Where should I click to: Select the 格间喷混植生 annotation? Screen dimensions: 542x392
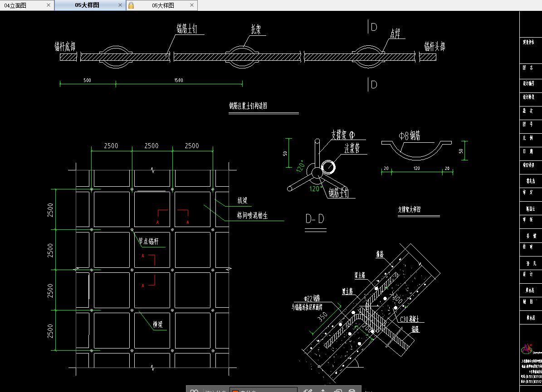click(252, 216)
